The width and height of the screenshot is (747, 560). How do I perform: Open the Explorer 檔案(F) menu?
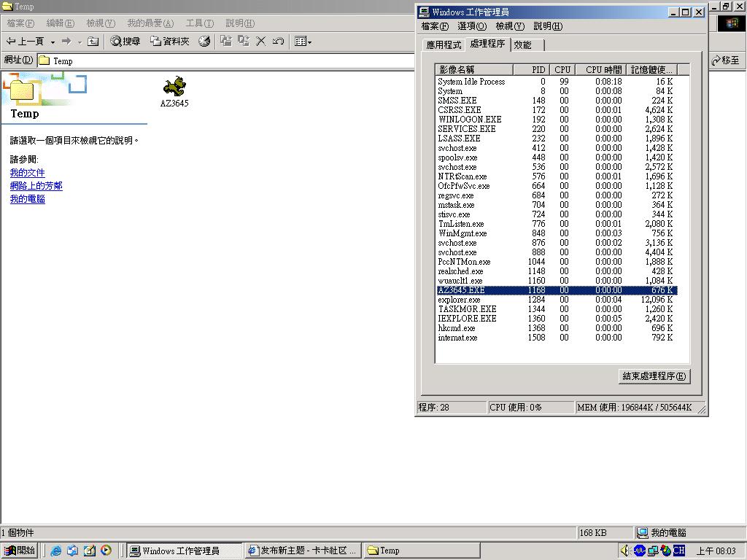pos(20,23)
